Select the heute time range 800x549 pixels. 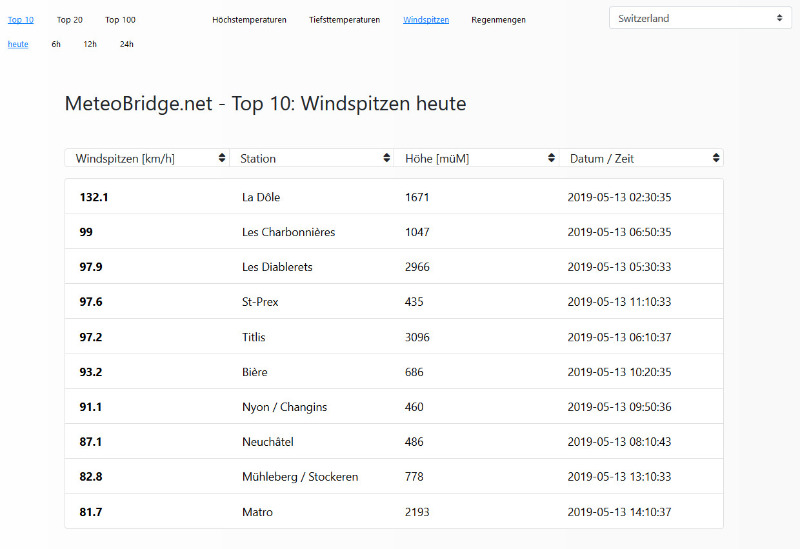[x=18, y=44]
